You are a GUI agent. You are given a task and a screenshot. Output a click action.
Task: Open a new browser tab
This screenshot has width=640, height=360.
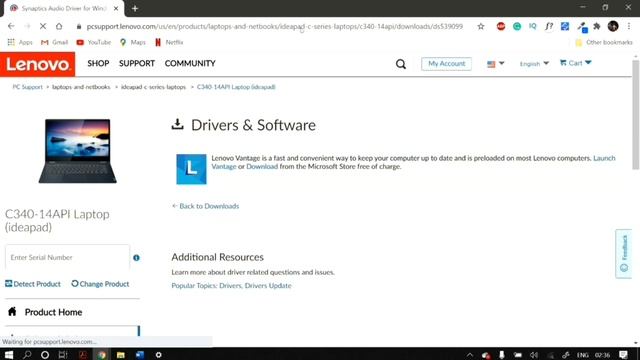[135, 8]
